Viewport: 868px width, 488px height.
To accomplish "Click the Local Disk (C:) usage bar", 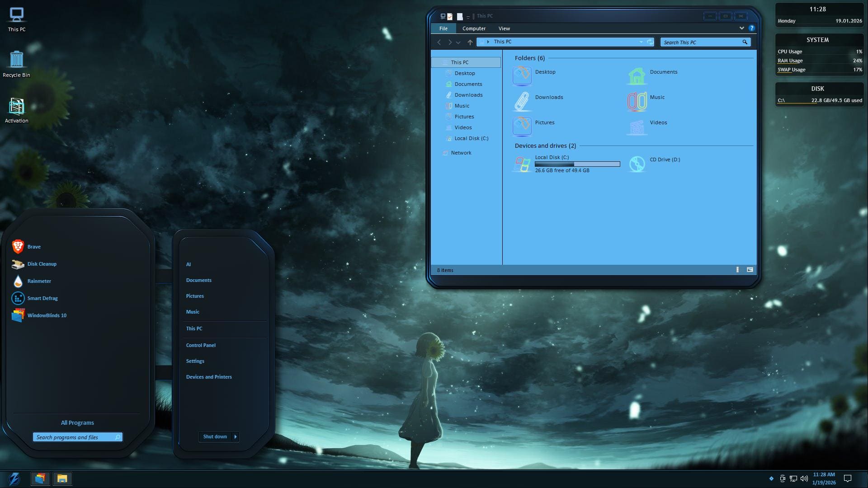I will (x=577, y=164).
